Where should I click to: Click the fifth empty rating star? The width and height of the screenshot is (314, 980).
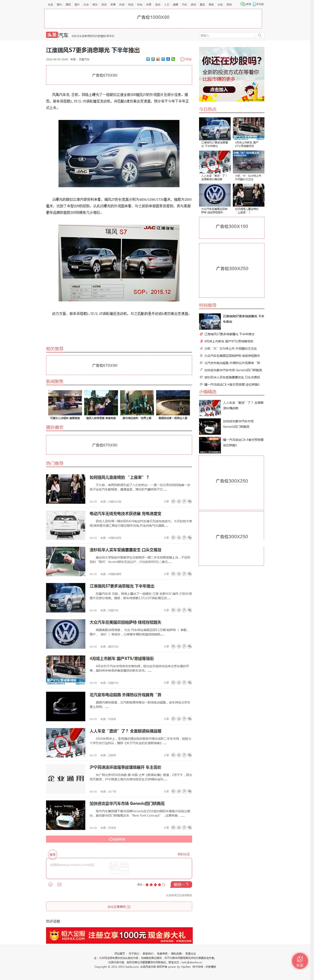(x=164, y=884)
